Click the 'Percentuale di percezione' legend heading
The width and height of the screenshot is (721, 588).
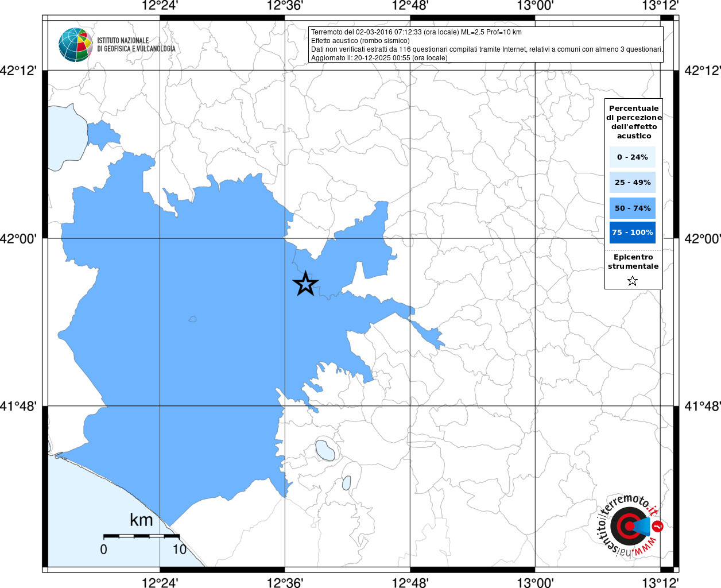634,122
